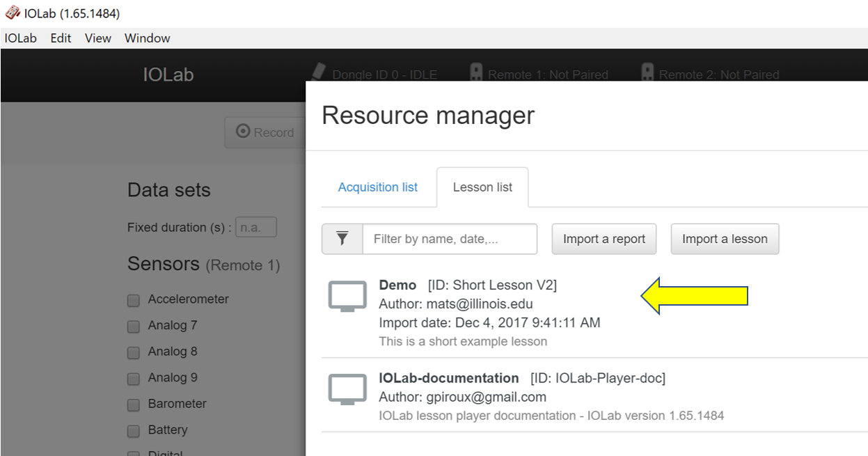Click the Fixed duration field
This screenshot has height=456, width=868.
pos(256,226)
